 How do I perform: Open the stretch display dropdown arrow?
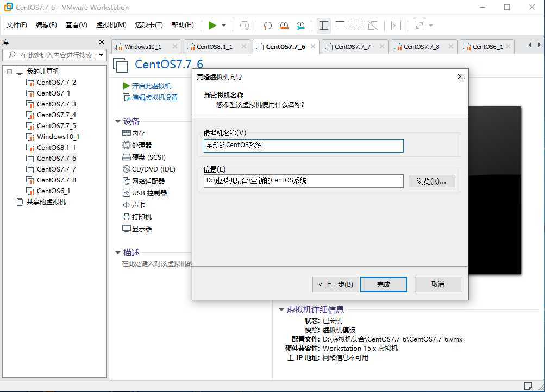pyautogui.click(x=431, y=26)
